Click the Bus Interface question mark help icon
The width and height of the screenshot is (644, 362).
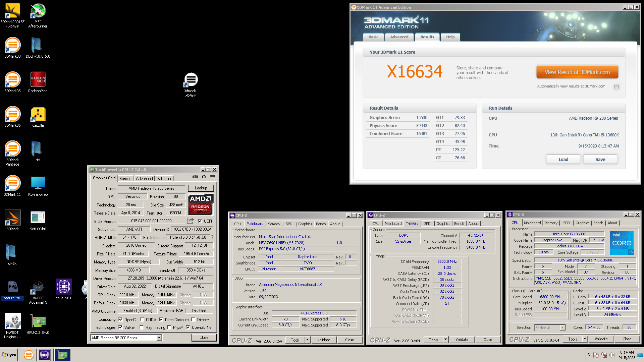click(212, 237)
